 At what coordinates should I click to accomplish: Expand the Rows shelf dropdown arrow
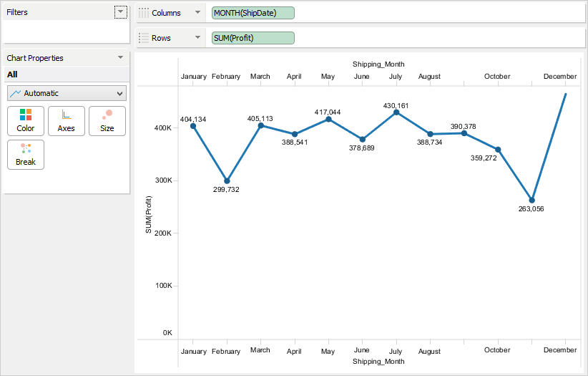point(197,38)
